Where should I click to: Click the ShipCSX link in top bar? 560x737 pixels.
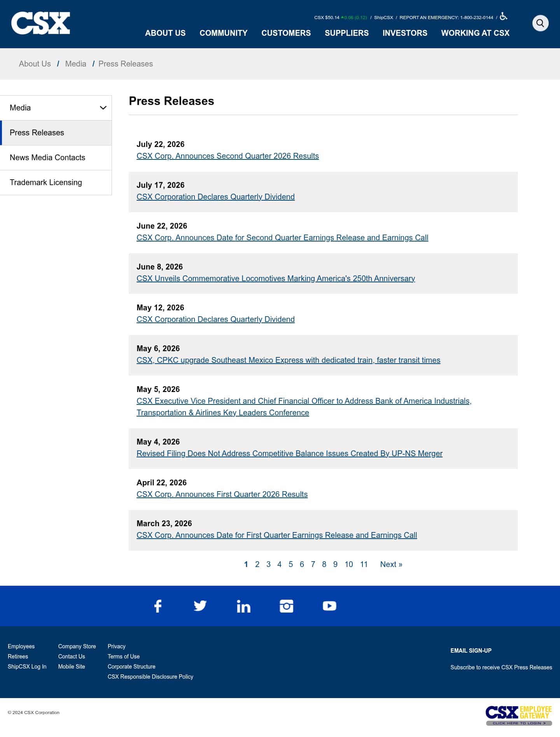click(383, 18)
